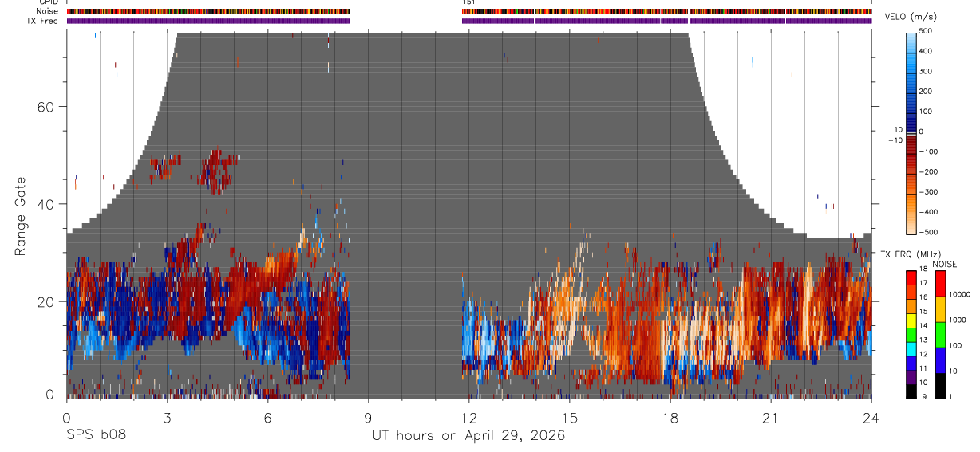This screenshot has width=980, height=452.
Task: Select the -500 tick on velocity scale
Action: (927, 232)
